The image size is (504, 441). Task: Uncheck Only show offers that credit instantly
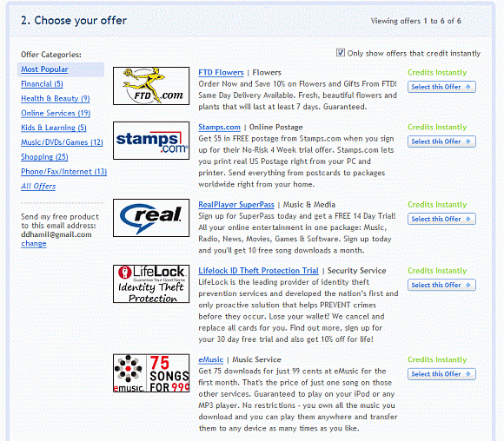click(x=341, y=52)
